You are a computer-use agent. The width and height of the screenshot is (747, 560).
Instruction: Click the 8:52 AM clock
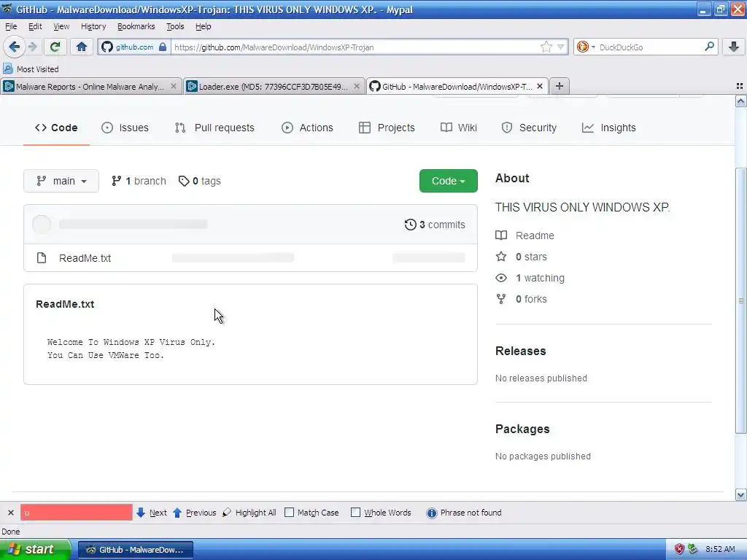(x=720, y=549)
